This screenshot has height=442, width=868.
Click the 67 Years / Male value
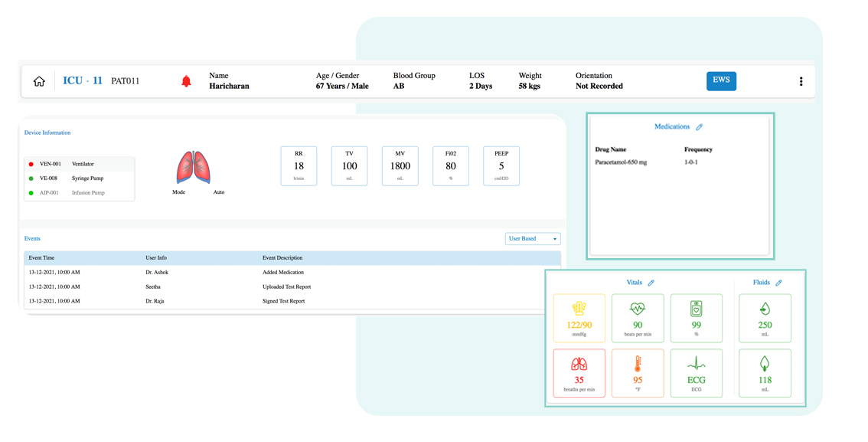[x=342, y=87]
